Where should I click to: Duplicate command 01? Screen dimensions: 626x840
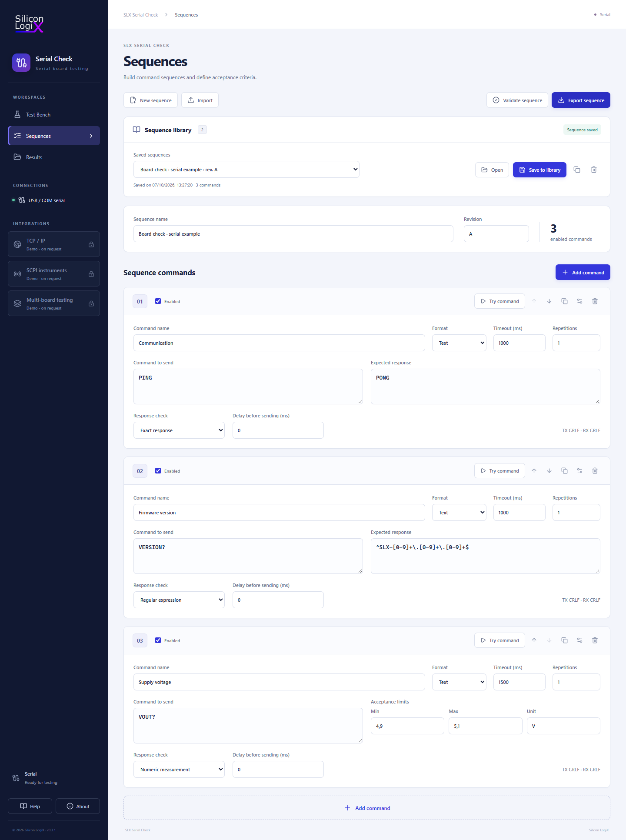[565, 301]
